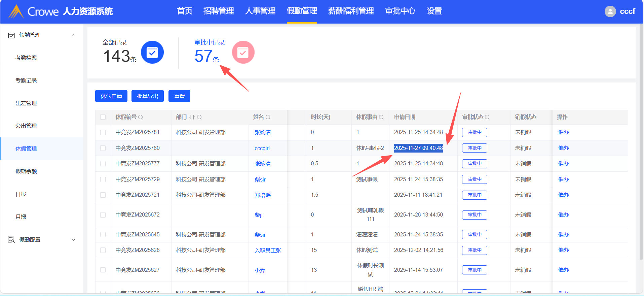This screenshot has width=644, height=296.
Task: Click the search icon beside 姓名 header
Action: pyautogui.click(x=268, y=117)
